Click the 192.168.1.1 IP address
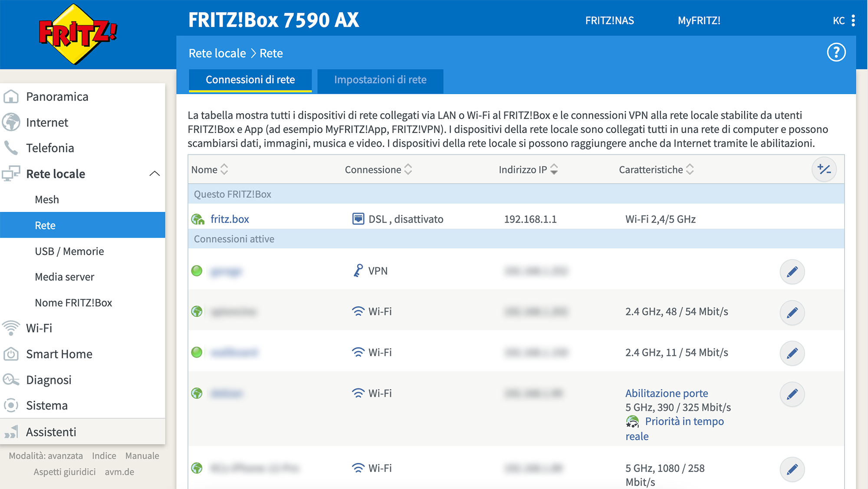This screenshot has height=489, width=868. click(x=530, y=219)
